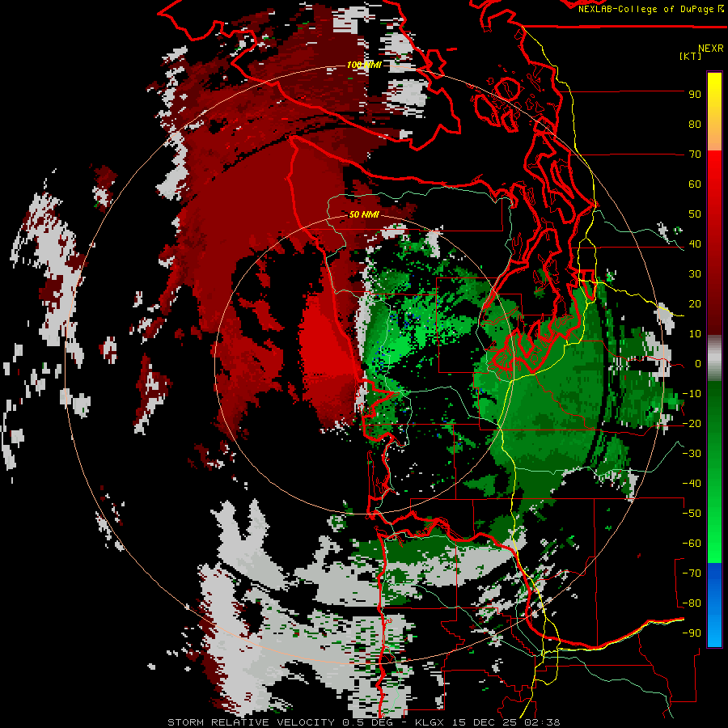Image resolution: width=728 pixels, height=728 pixels.
Task: Click the 60 value on velocity scale
Action: pos(695,184)
